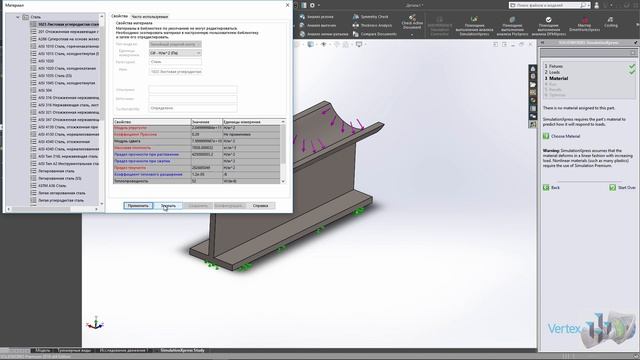Open file explorer folder in task pane

pos(533,84)
